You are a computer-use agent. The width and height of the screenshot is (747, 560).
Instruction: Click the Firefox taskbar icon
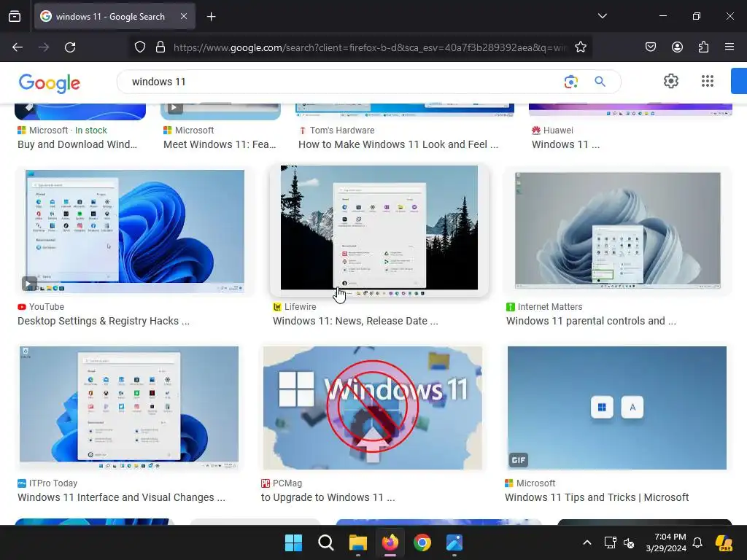coord(390,542)
